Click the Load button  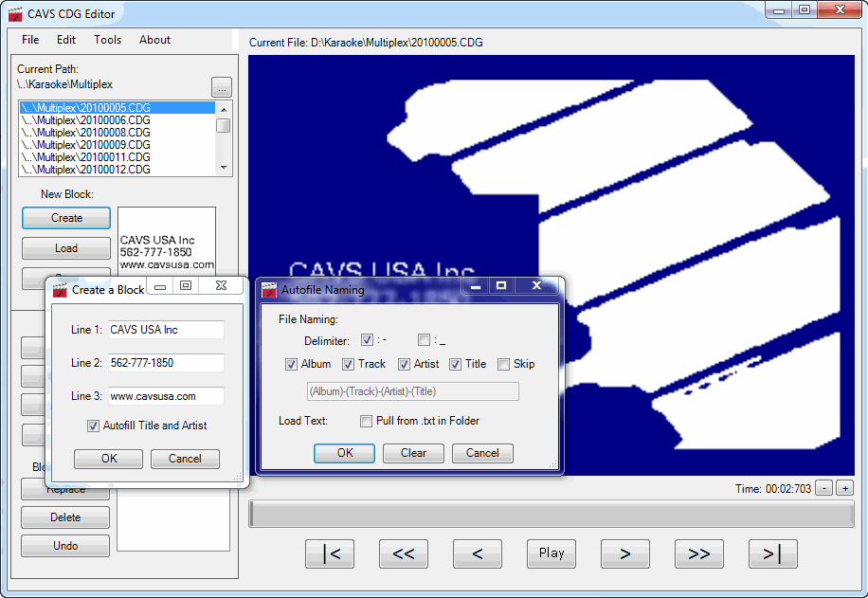click(x=66, y=248)
